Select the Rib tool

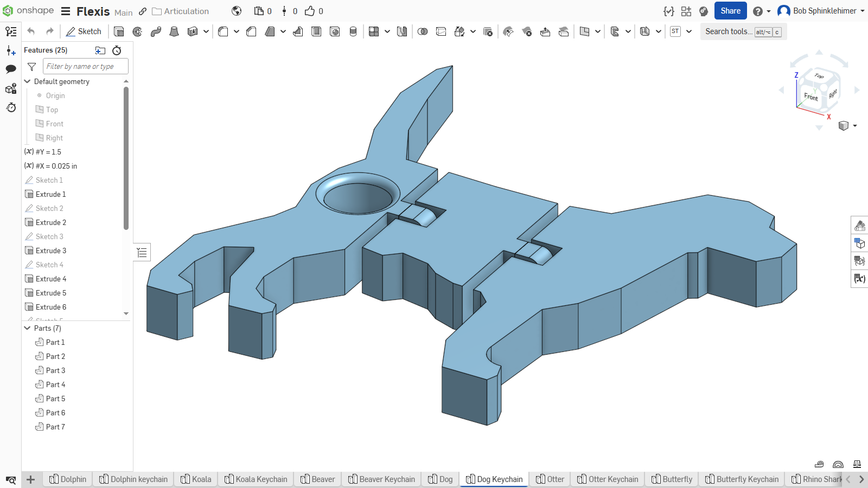click(298, 31)
